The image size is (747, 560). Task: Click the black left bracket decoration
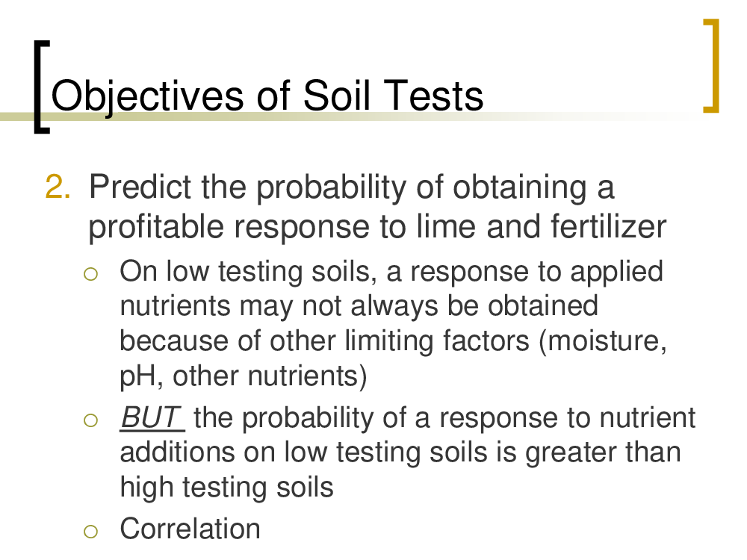tap(41, 87)
